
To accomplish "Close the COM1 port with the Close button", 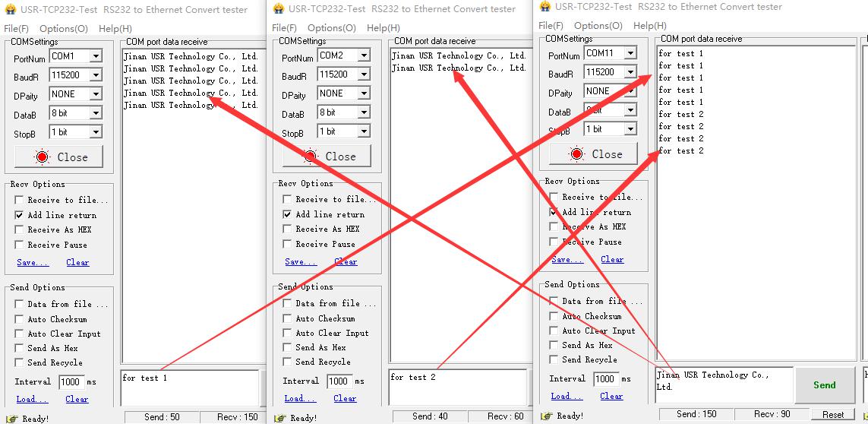I will [x=58, y=157].
